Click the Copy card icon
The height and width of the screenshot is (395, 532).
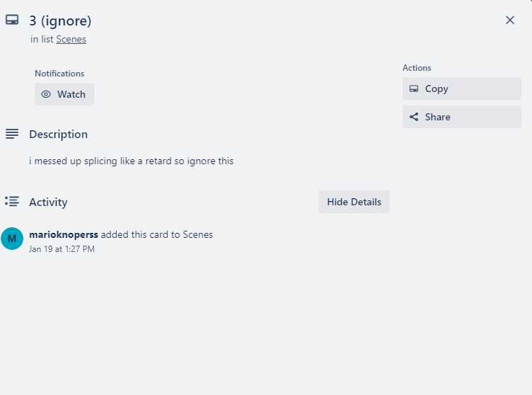coord(414,89)
